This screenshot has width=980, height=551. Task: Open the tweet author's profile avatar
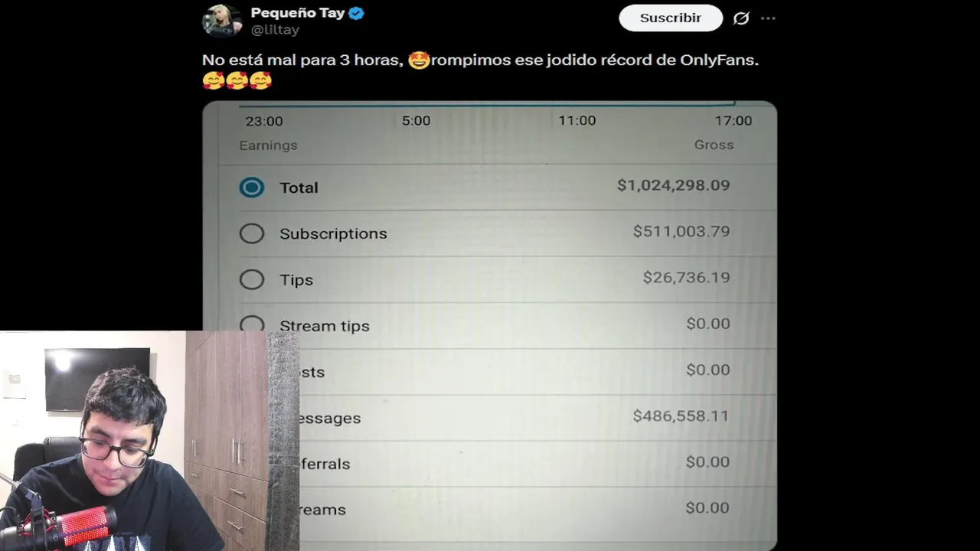(222, 20)
